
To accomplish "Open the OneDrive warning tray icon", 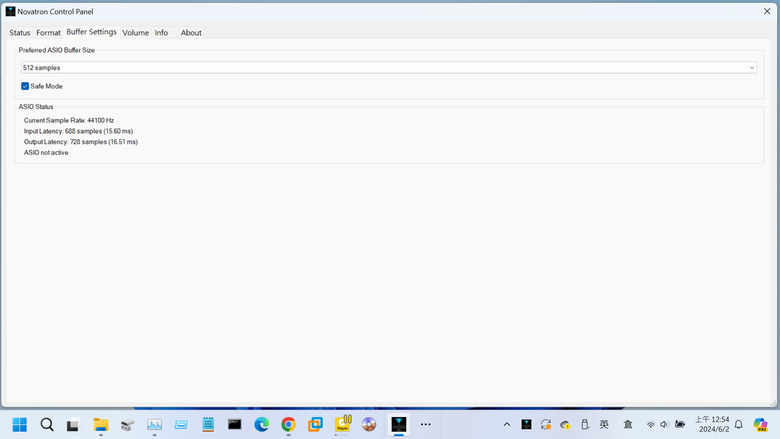I will (x=565, y=425).
